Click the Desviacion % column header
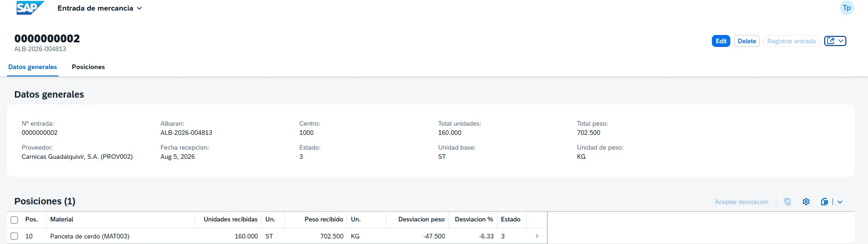The image size is (868, 244). point(473,220)
